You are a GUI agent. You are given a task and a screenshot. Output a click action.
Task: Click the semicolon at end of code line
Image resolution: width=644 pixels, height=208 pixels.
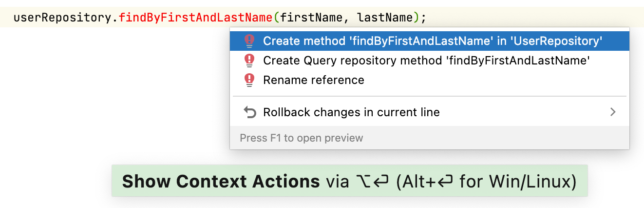(423, 18)
